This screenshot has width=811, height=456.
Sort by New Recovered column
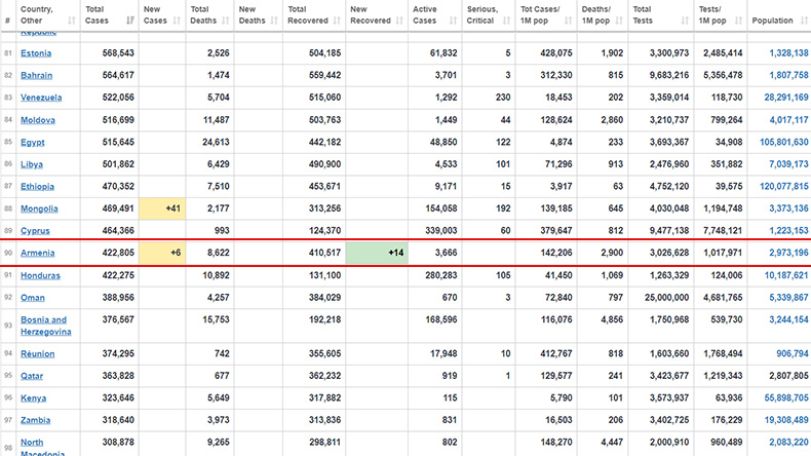377,15
